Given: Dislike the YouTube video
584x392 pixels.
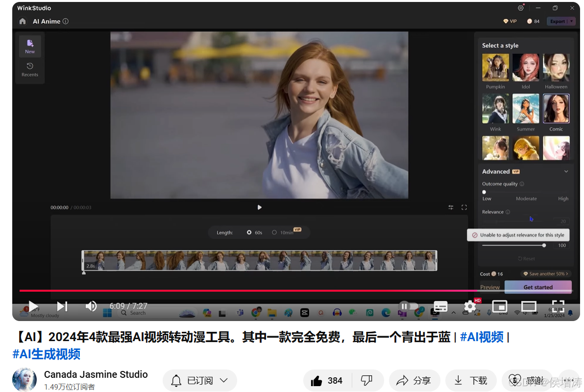Looking at the screenshot, I should [367, 380].
